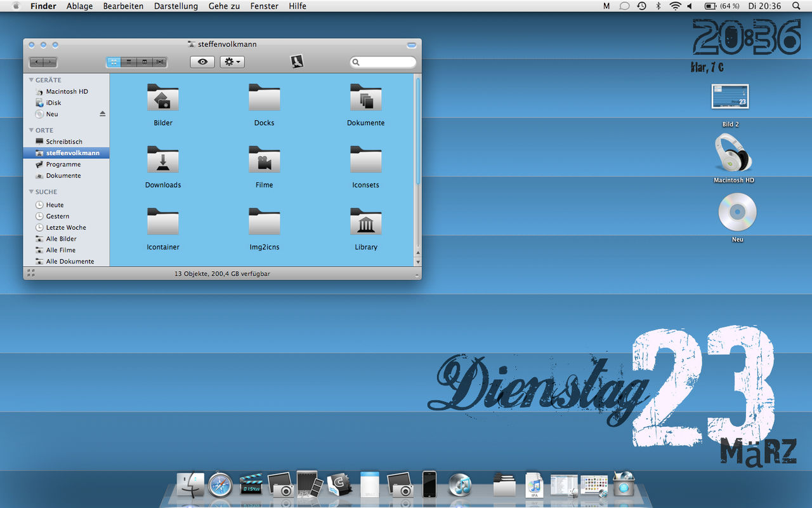Eject the Neu disc in the sidebar
This screenshot has height=508, width=812.
(103, 114)
